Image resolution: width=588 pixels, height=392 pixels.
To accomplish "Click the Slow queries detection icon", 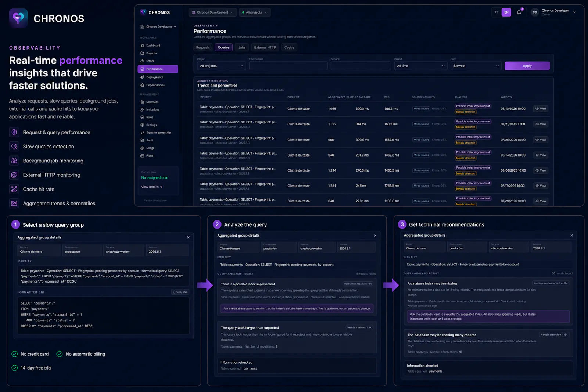I will click(x=14, y=147).
